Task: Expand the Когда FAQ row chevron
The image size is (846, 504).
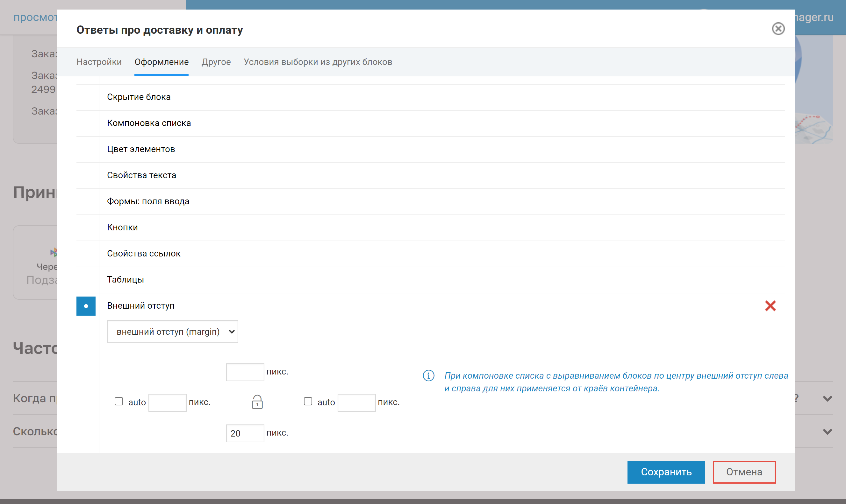Action: click(x=827, y=398)
